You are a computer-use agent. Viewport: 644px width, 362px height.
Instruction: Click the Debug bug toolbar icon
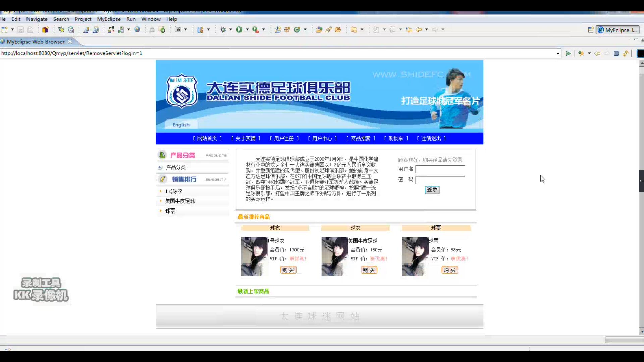(x=223, y=29)
